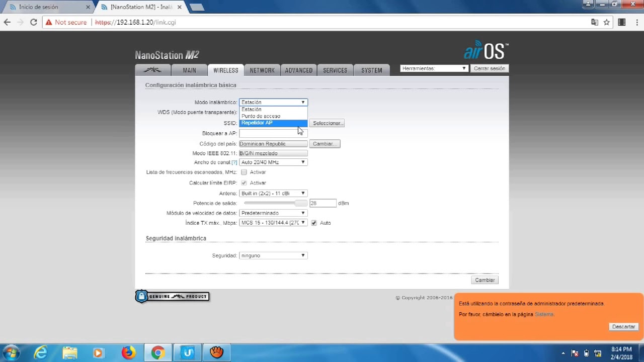Open Antena Built in dropdown
This screenshot has height=362, width=644.
coord(273,193)
